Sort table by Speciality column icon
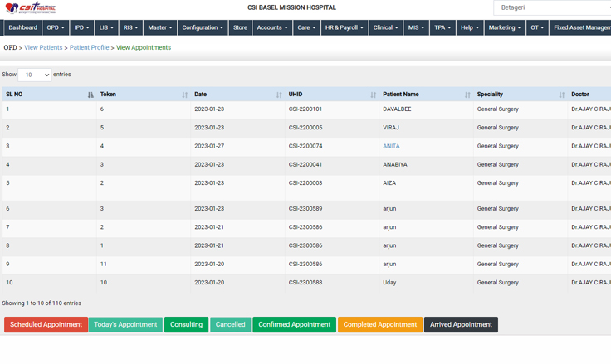611x364 pixels. pyautogui.click(x=562, y=95)
